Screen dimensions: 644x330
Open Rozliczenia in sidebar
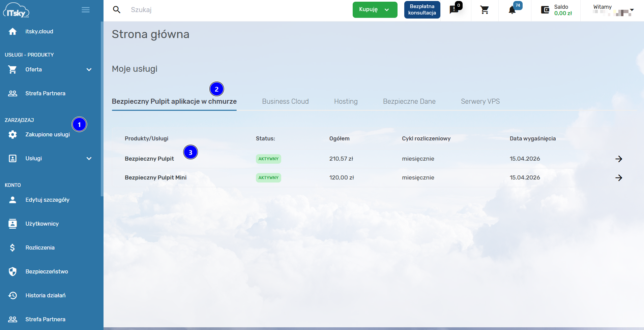tap(40, 247)
